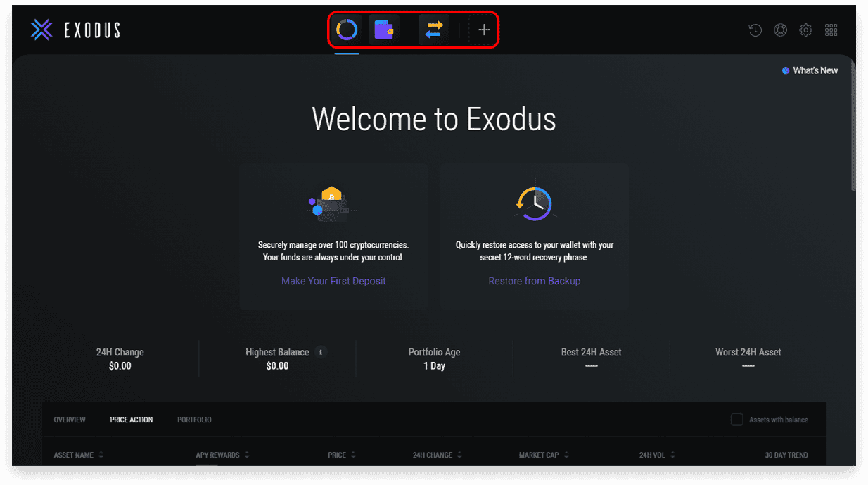Open the Exchange arrows icon tab
The width and height of the screenshot is (868, 485).
[x=434, y=30]
